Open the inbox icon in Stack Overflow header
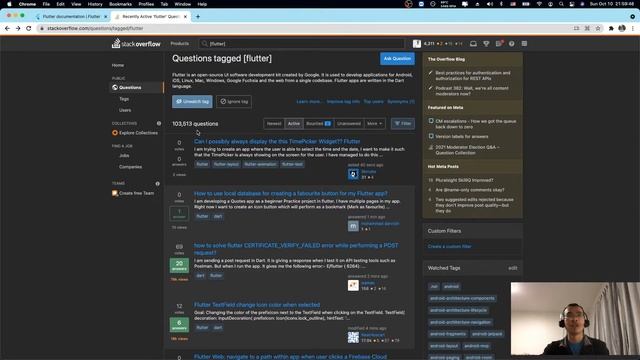Viewport: 640px width, 360px height. (x=473, y=44)
